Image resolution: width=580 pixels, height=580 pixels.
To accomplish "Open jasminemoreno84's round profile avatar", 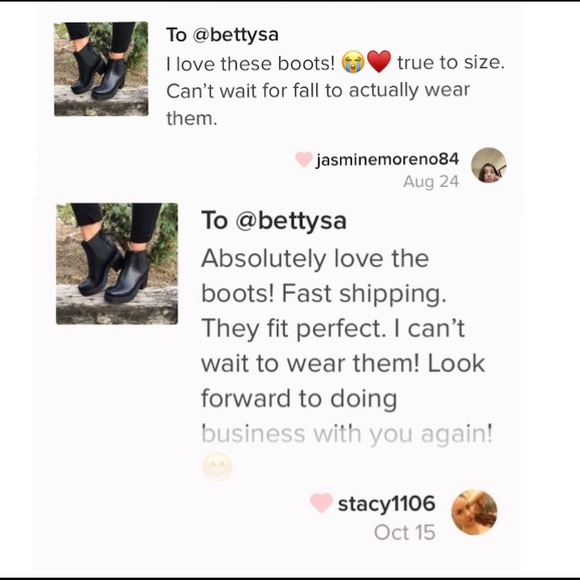I will (x=489, y=165).
